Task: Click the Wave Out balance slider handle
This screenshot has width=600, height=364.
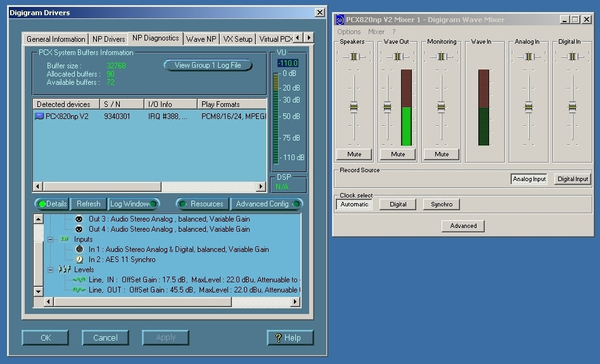Action: 398,56
